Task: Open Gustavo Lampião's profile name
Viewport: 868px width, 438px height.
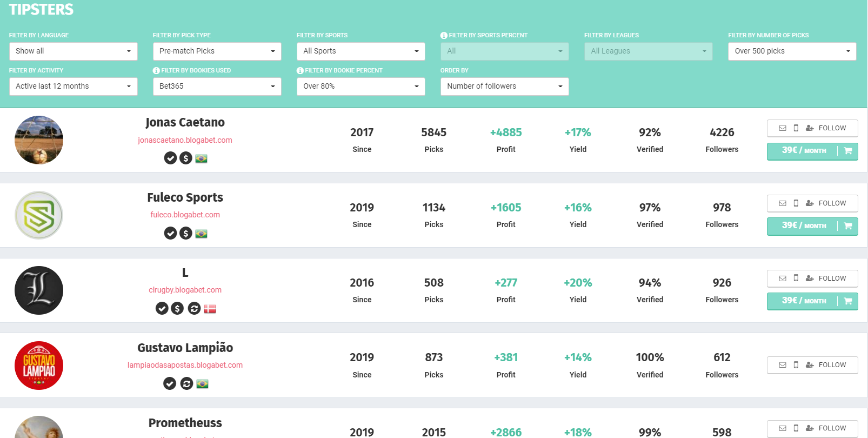Action: pos(185,348)
